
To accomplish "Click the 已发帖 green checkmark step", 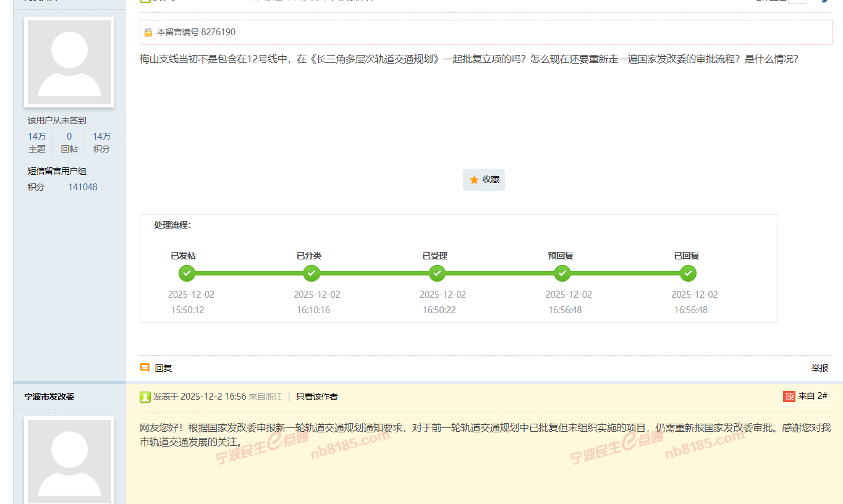I will [x=187, y=273].
